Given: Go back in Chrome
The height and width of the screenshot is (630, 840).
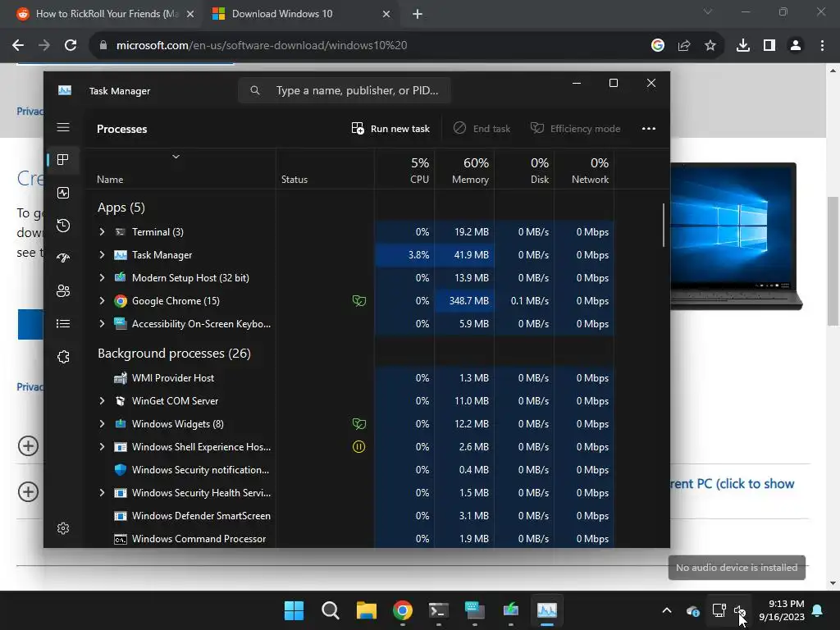Looking at the screenshot, I should 18,46.
